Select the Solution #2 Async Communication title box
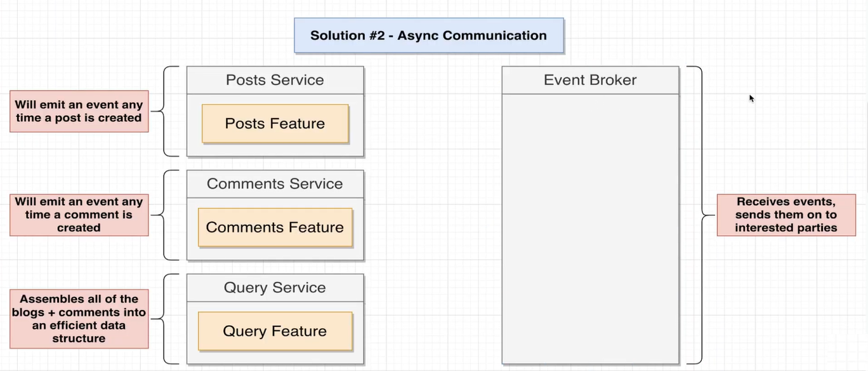Screen dimensions: 868x374 [x=428, y=36]
